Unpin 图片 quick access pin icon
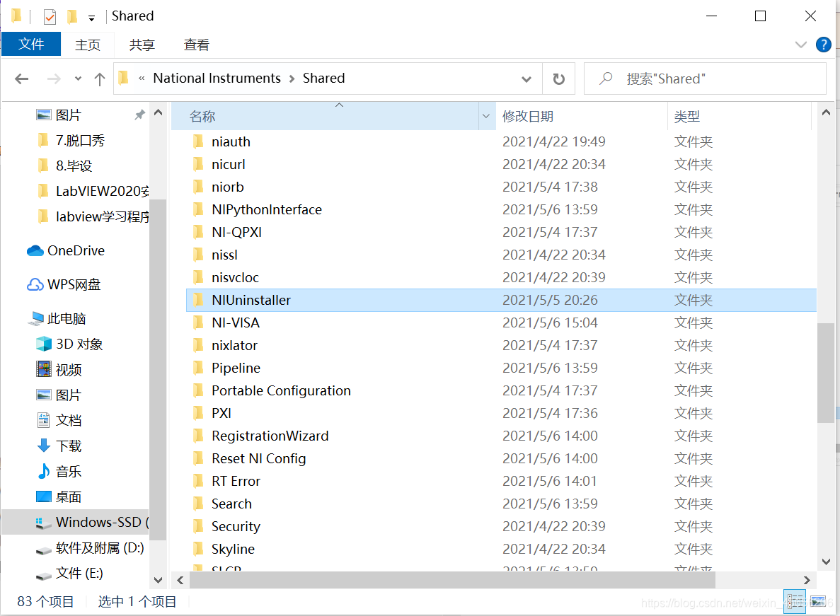840x616 pixels. tap(140, 115)
